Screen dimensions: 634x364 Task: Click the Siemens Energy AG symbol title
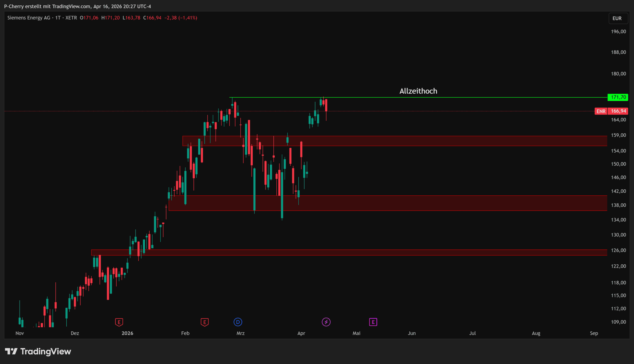pos(29,18)
